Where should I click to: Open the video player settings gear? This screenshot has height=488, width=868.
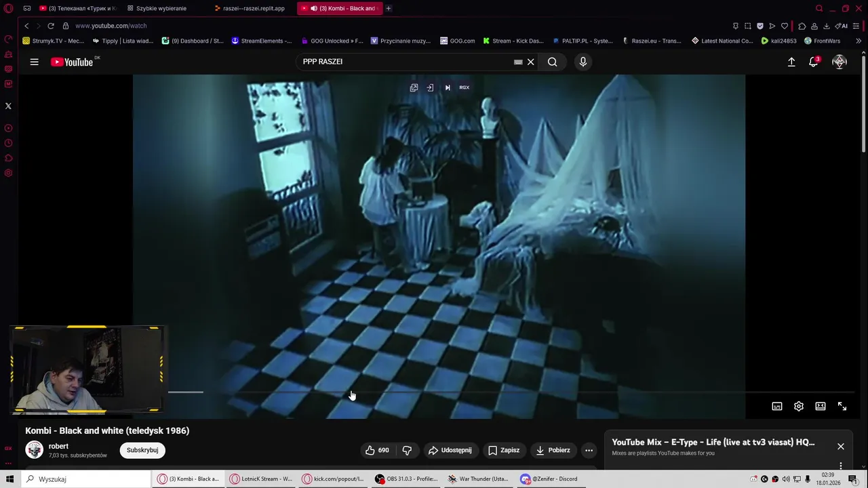[799, 406]
